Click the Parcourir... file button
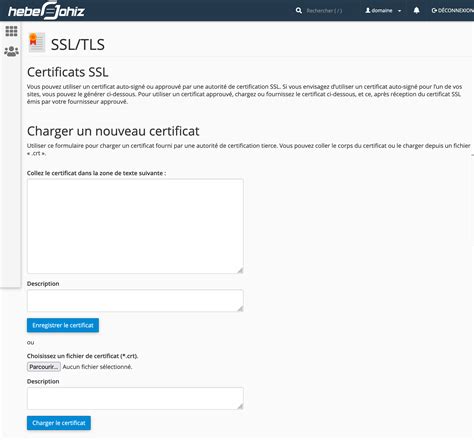The image size is (474, 440). (44, 367)
